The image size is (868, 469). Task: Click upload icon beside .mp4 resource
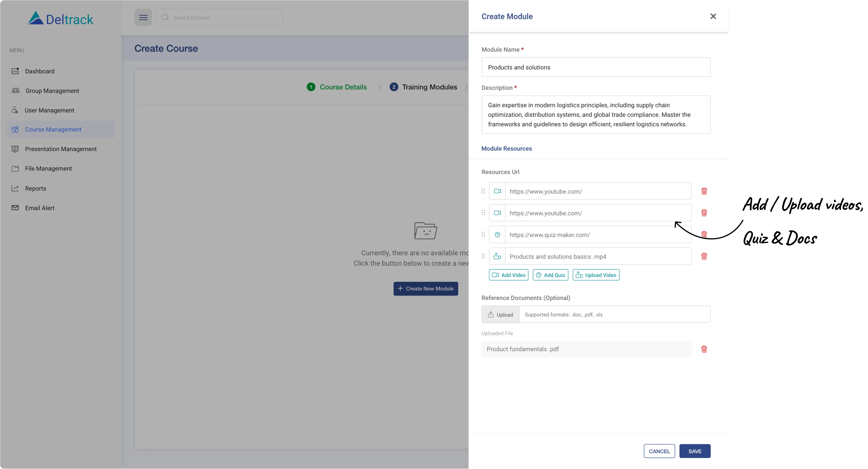(x=497, y=256)
